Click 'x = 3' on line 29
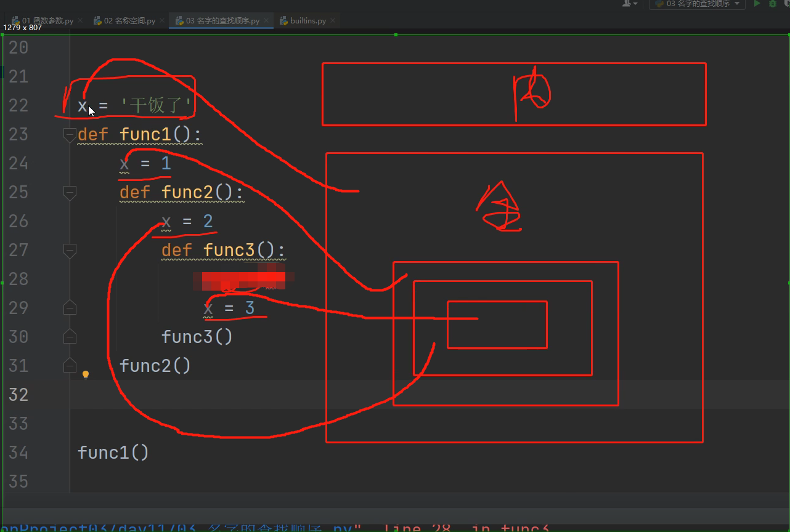The height and width of the screenshot is (532, 790). point(229,308)
